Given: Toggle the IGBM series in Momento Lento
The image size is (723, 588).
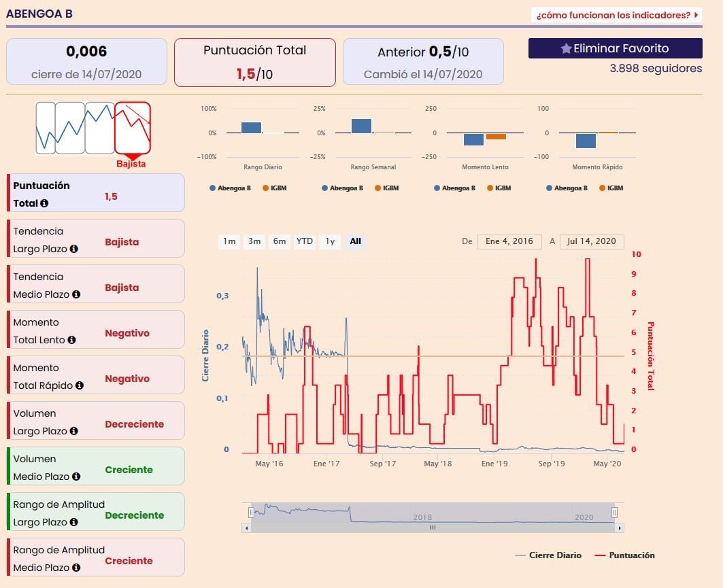Looking at the screenshot, I should click(x=499, y=188).
